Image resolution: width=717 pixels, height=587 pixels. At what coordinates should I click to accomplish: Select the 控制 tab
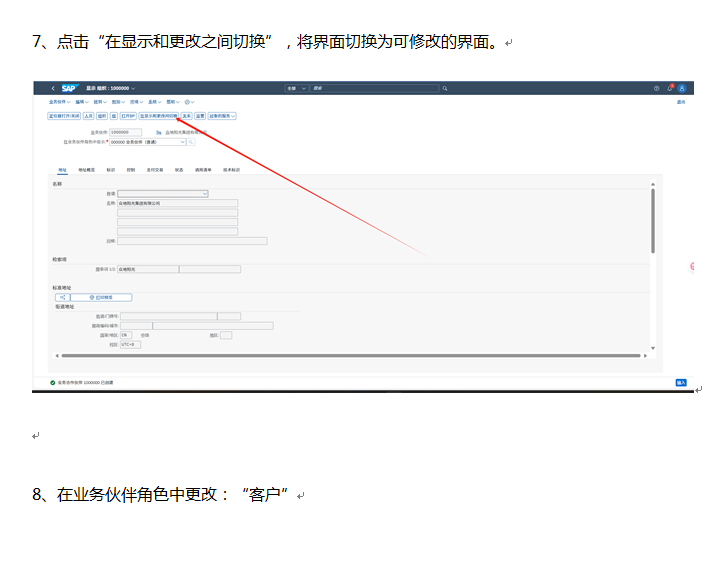[131, 170]
